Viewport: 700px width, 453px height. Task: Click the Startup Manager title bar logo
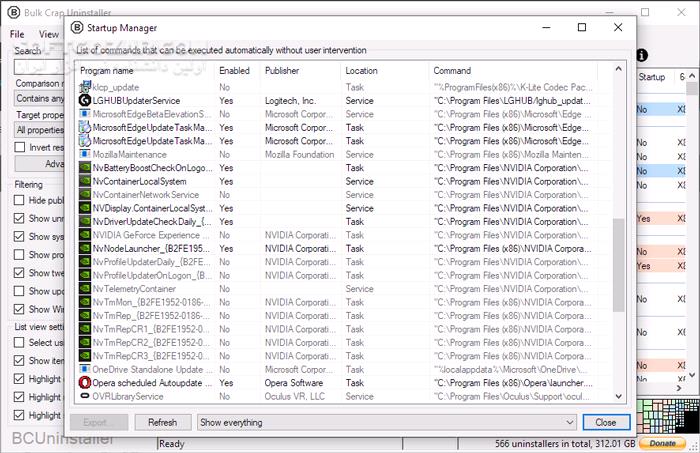[77, 28]
